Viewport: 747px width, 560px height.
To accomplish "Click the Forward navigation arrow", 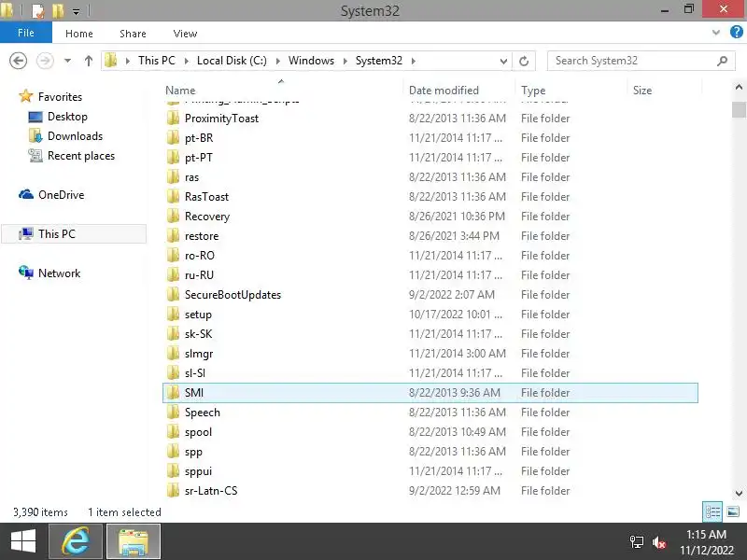I will [x=45, y=61].
